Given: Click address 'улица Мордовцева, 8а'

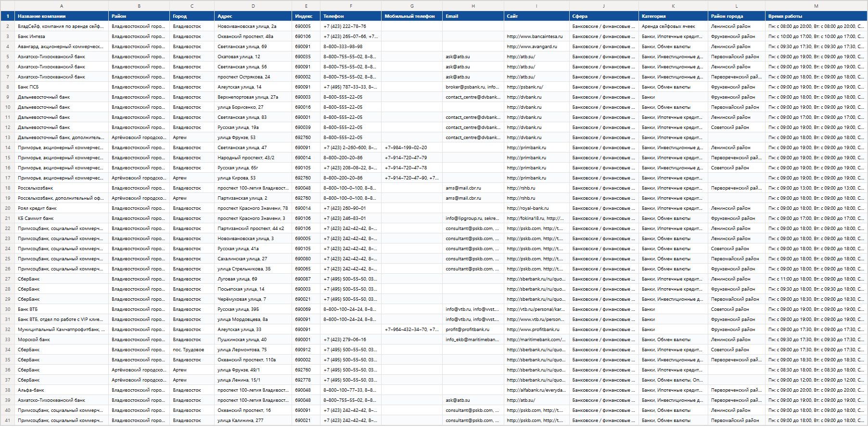Looking at the screenshot, I should tap(253, 319).
